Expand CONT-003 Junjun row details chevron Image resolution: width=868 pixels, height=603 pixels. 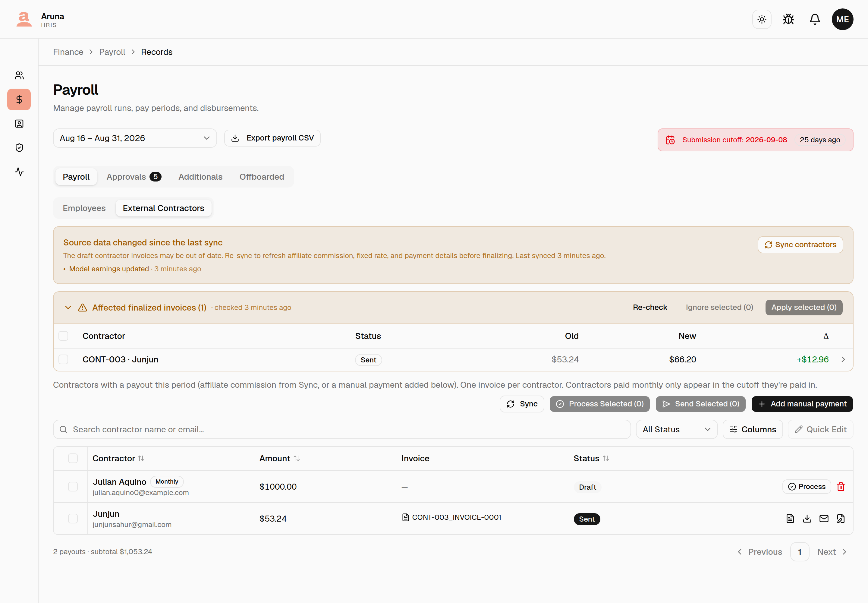click(843, 359)
